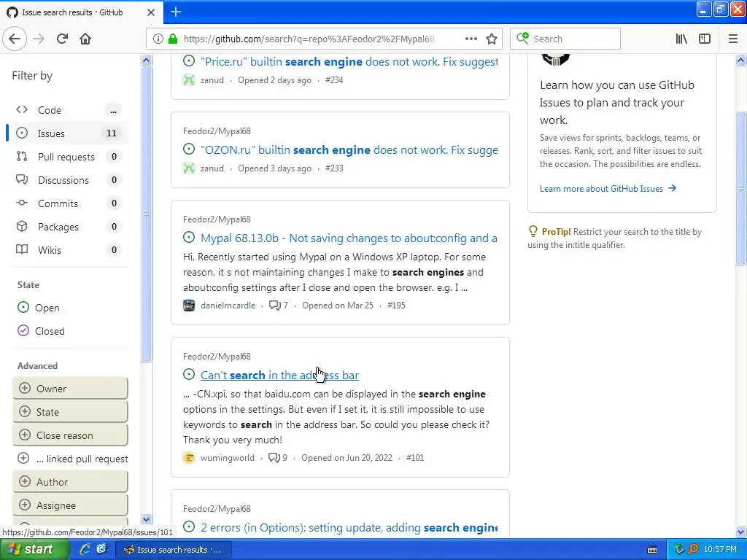Image resolution: width=747 pixels, height=560 pixels.
Task: Click the main page scrollbar down arrow
Action: (741, 532)
